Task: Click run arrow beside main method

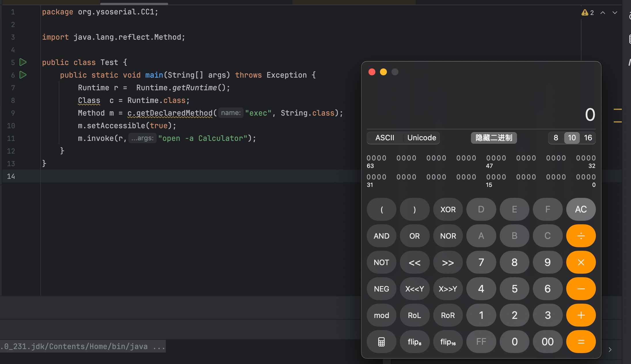Action: click(23, 75)
